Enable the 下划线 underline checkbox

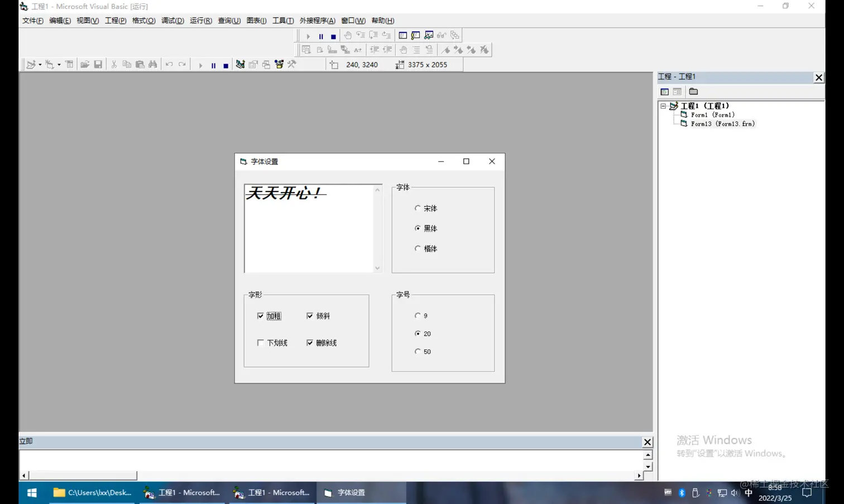(x=272, y=343)
